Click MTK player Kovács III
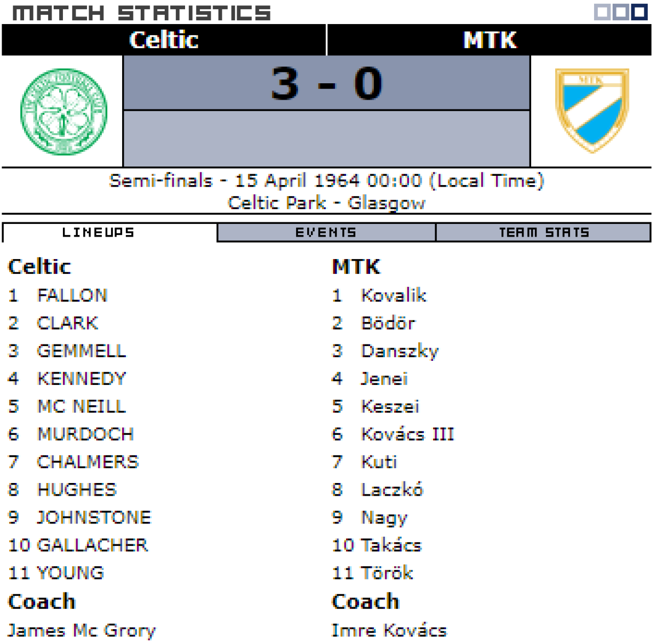 pyautogui.click(x=407, y=434)
